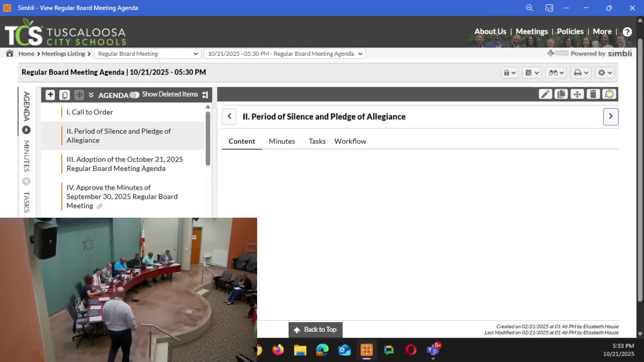Open the lock security dropdown
Screen dimensions: 644x362
click(509, 72)
